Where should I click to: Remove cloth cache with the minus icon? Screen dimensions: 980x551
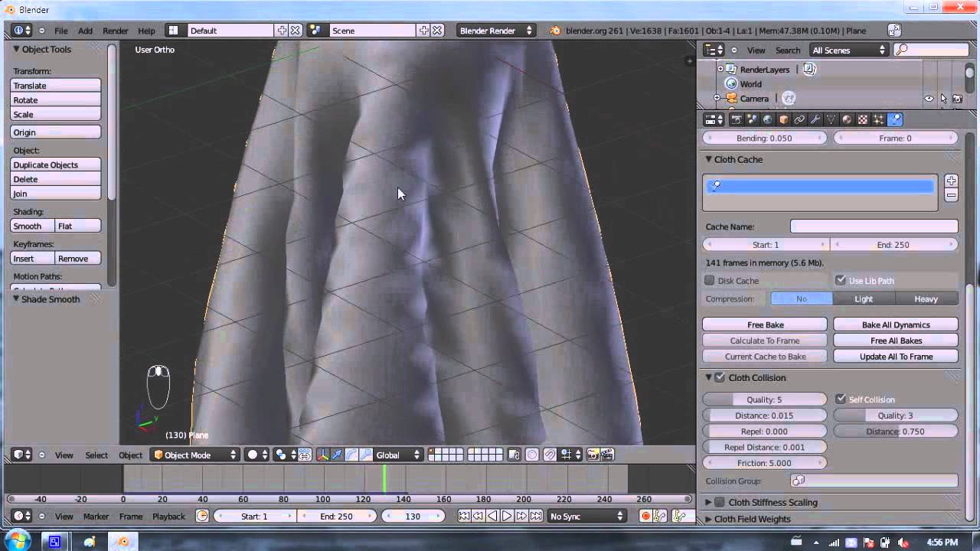coord(951,195)
